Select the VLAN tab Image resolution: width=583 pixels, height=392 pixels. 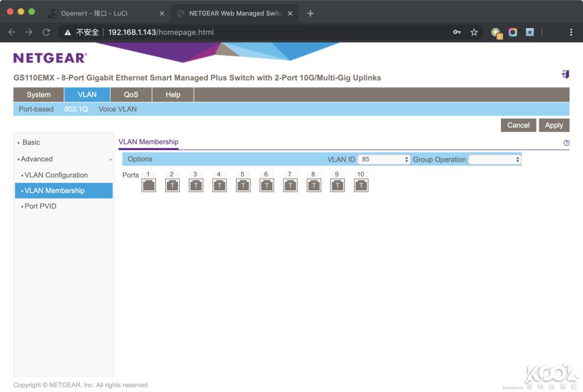point(87,94)
